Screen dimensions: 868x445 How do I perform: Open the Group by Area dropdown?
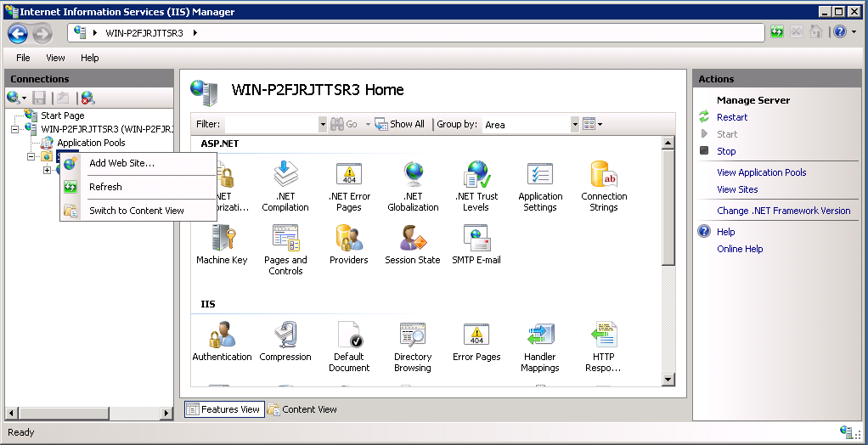click(x=575, y=125)
